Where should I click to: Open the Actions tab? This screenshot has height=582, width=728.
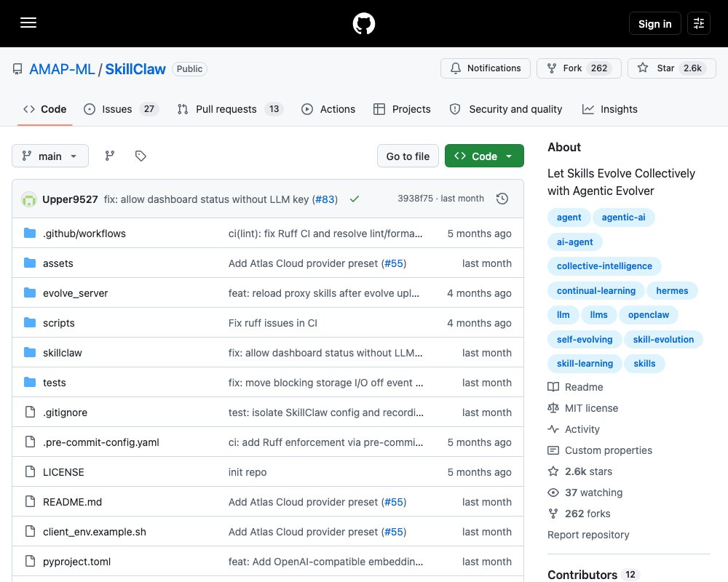328,109
